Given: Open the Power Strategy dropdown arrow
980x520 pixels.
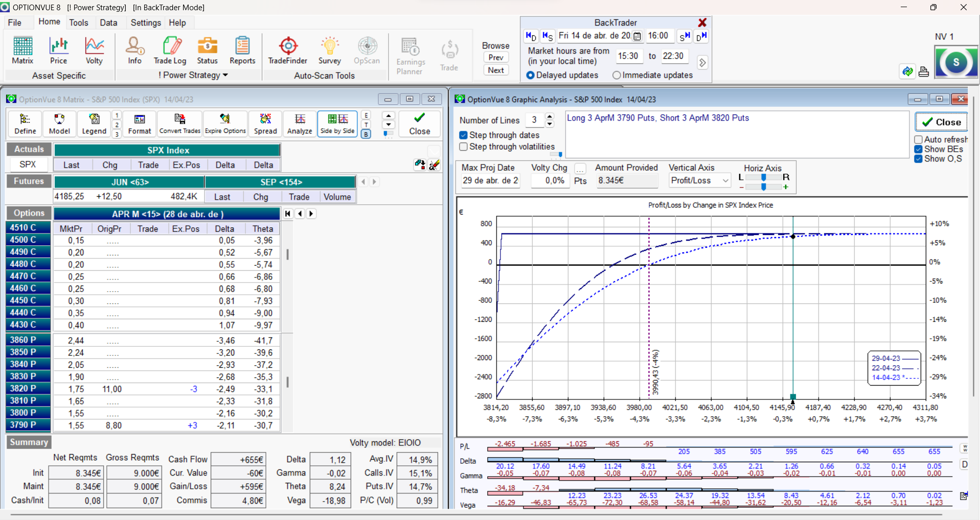Looking at the screenshot, I should pos(225,75).
